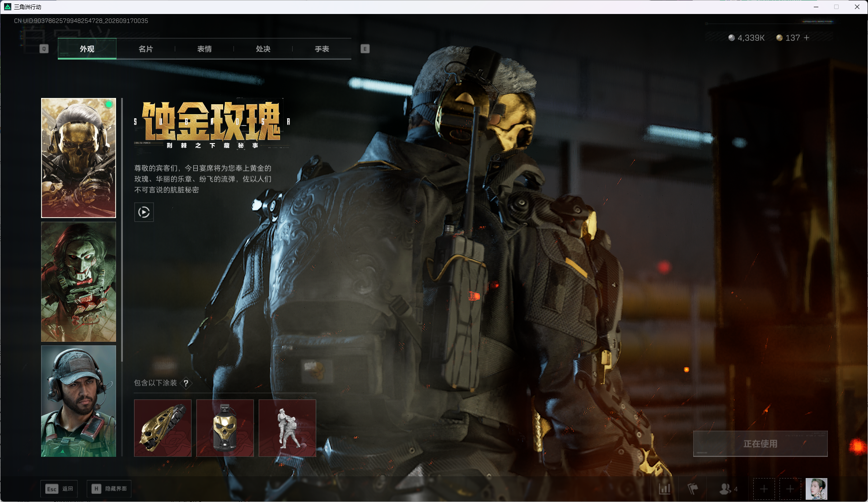Minimize the 三角洲行动 window
The width and height of the screenshot is (868, 502).
816,7
